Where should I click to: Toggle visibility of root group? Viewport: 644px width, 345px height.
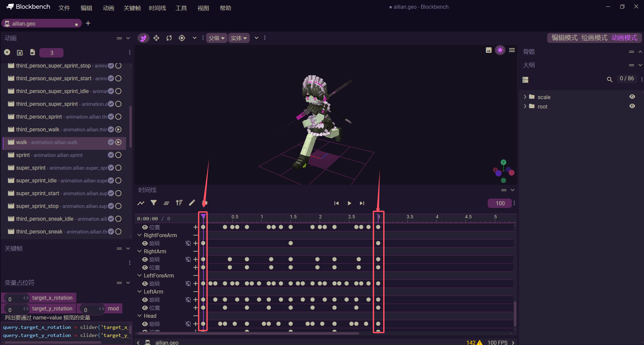pyautogui.click(x=632, y=106)
